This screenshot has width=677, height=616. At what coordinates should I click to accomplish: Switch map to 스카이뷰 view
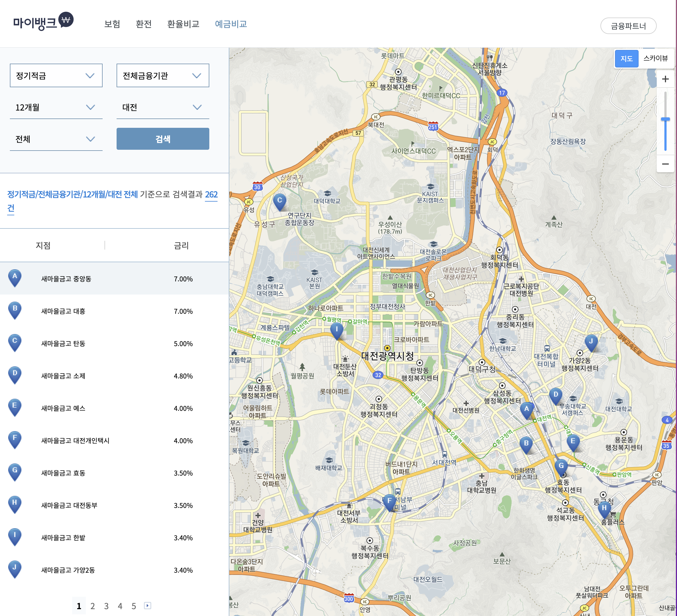click(x=656, y=58)
